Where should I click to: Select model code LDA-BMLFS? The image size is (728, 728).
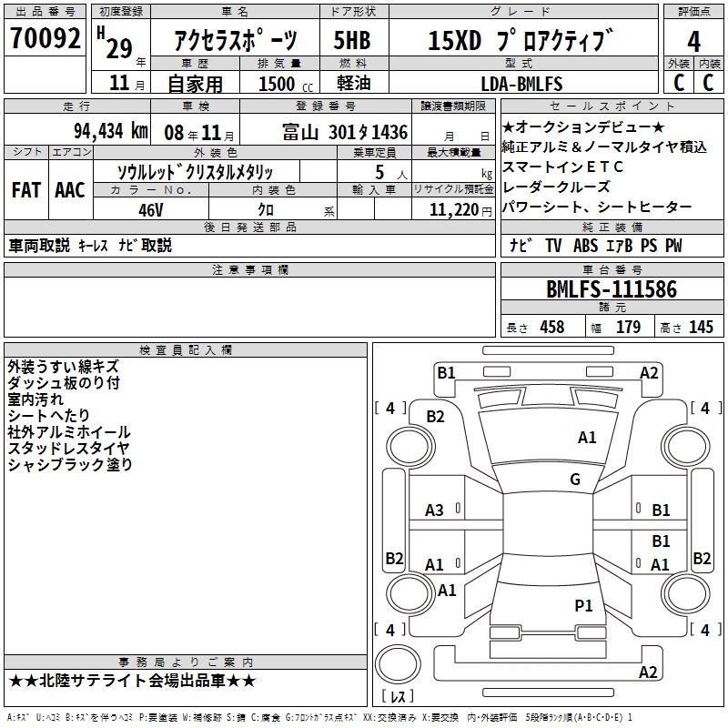[x=521, y=84]
